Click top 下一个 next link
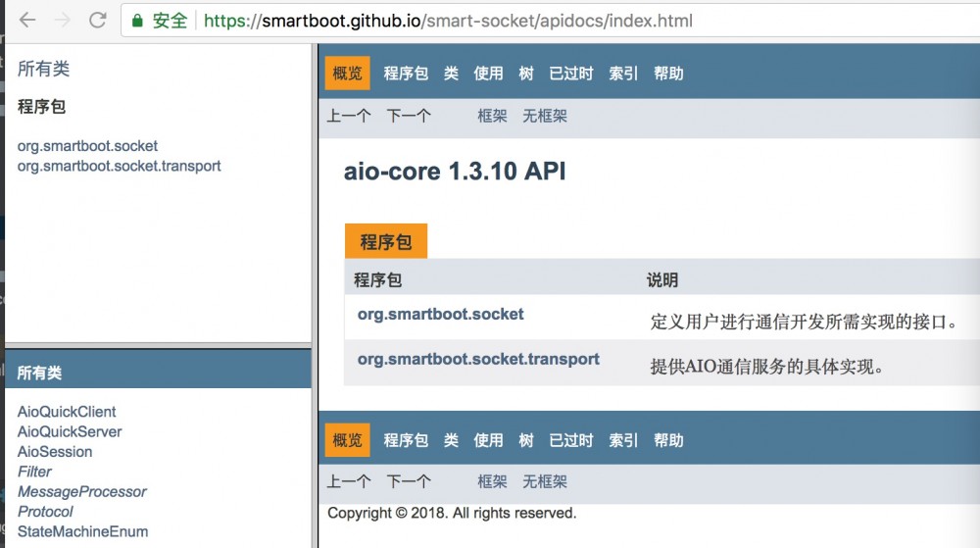Screen dimensions: 980x548 (x=409, y=116)
